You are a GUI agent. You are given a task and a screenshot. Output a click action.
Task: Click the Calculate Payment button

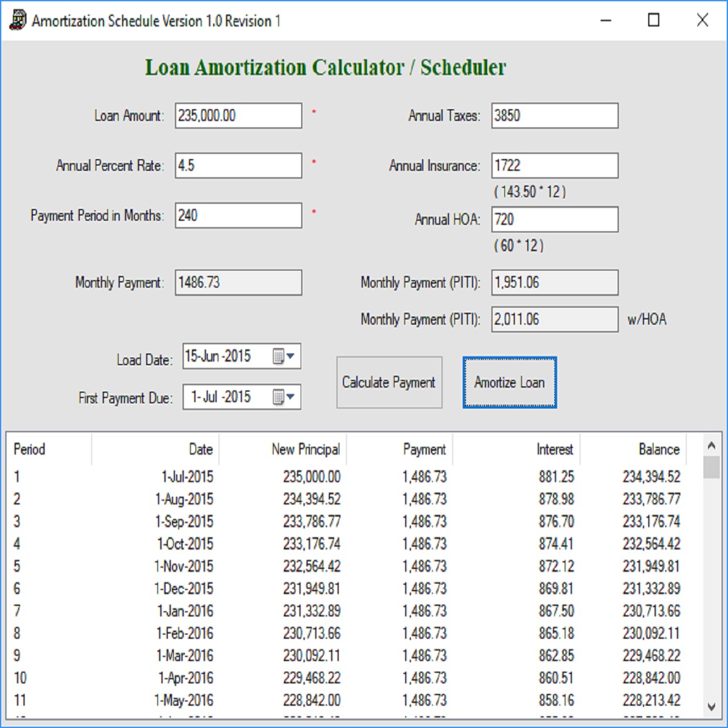click(389, 382)
